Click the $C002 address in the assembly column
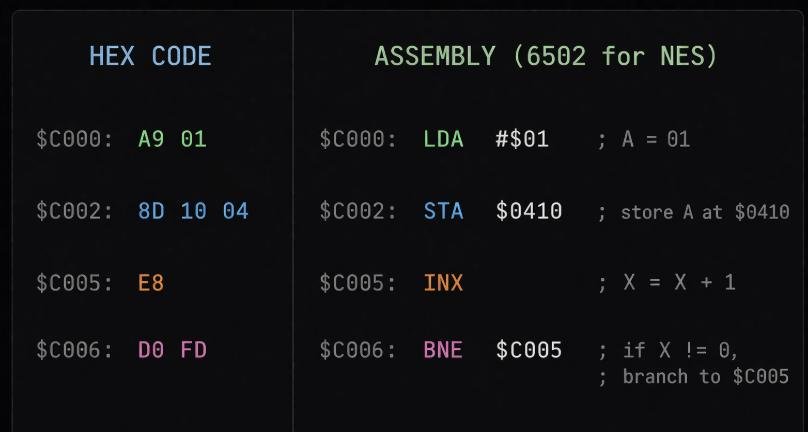The width and height of the screenshot is (808, 432). click(x=358, y=211)
